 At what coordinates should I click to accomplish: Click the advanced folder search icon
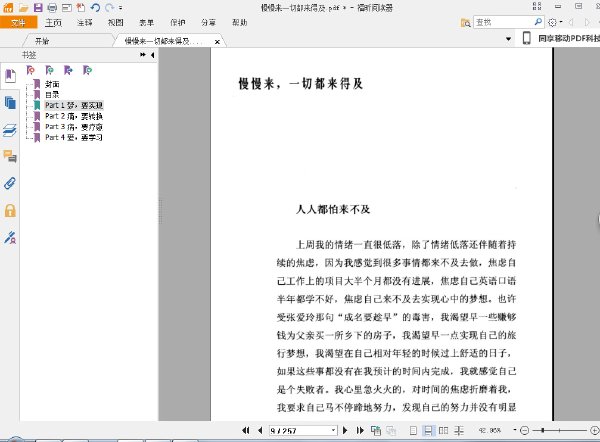coord(466,23)
